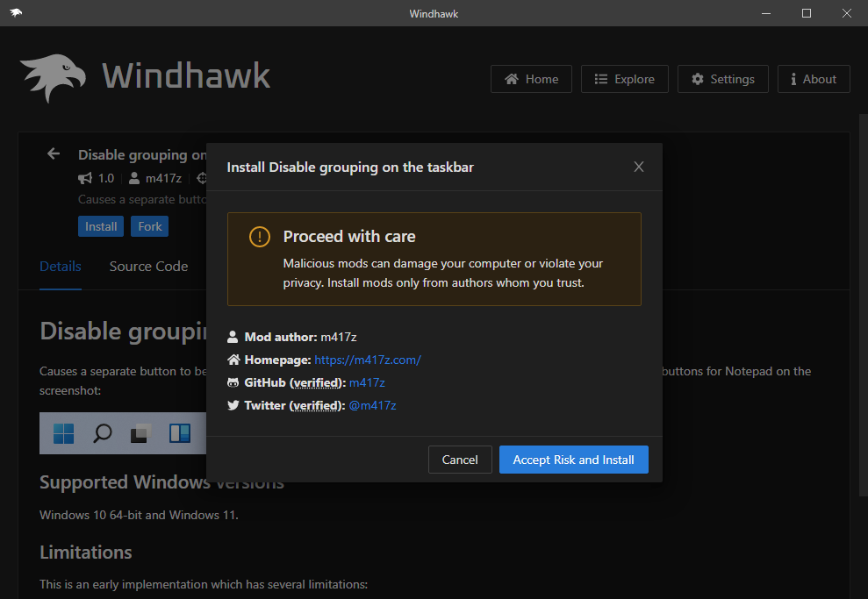Maximize the Windhawk window
The width and height of the screenshot is (868, 599).
click(807, 13)
